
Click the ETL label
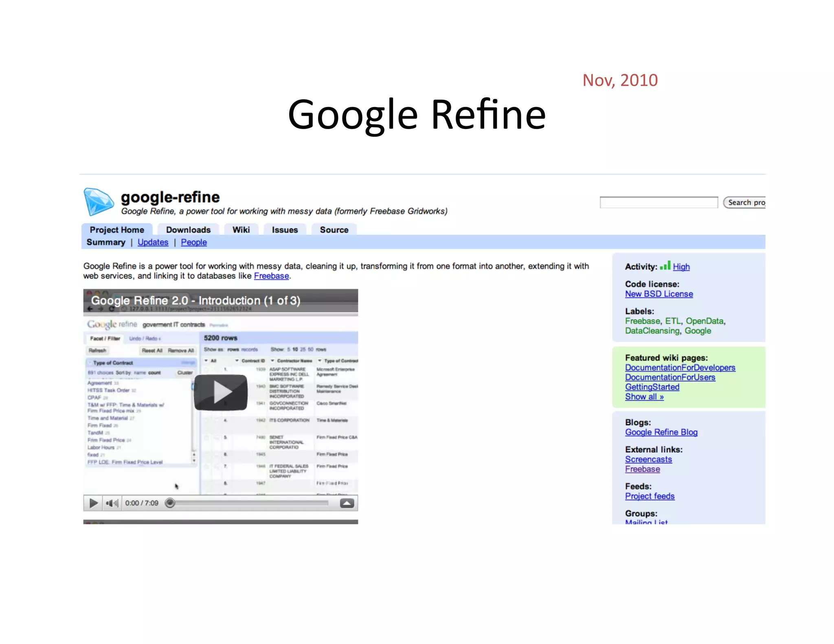pyautogui.click(x=673, y=321)
